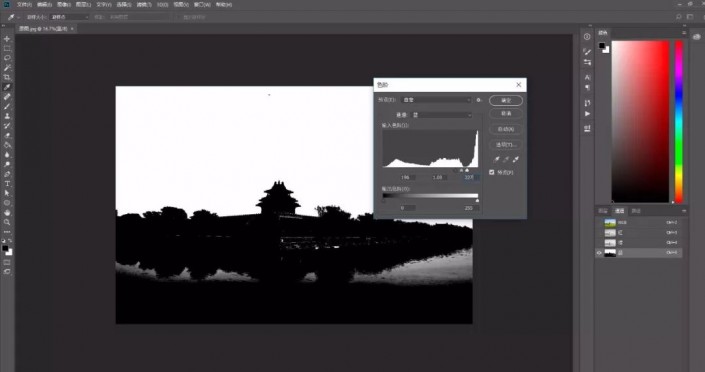Viewport: 705px width, 372px height.
Task: Open the Character panel icon
Action: [587, 77]
